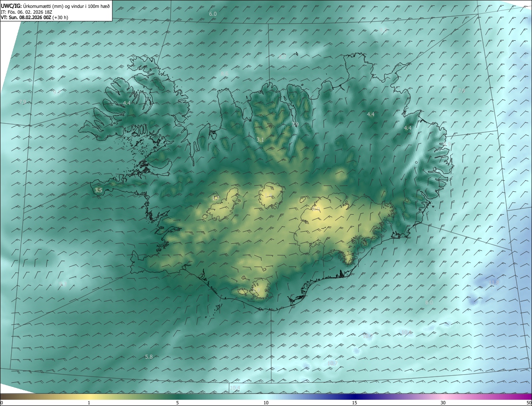Image resolution: width=532 pixels, height=406 pixels.
Task: Click the 4.4 value label on the Westfjords peninsula
Action: tap(127, 103)
